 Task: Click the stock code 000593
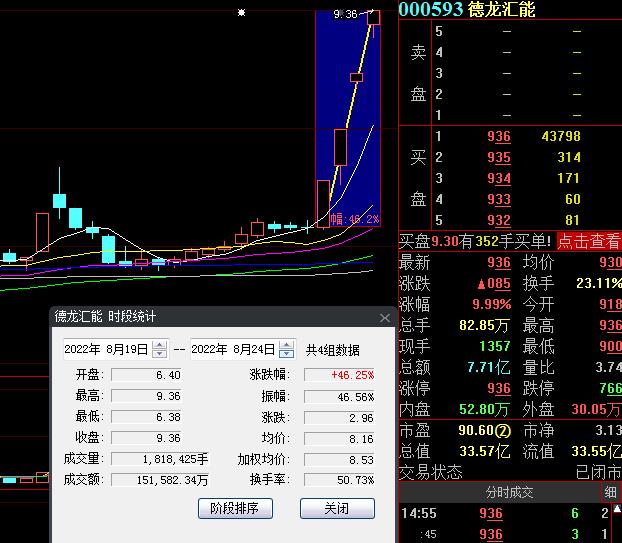coord(431,10)
